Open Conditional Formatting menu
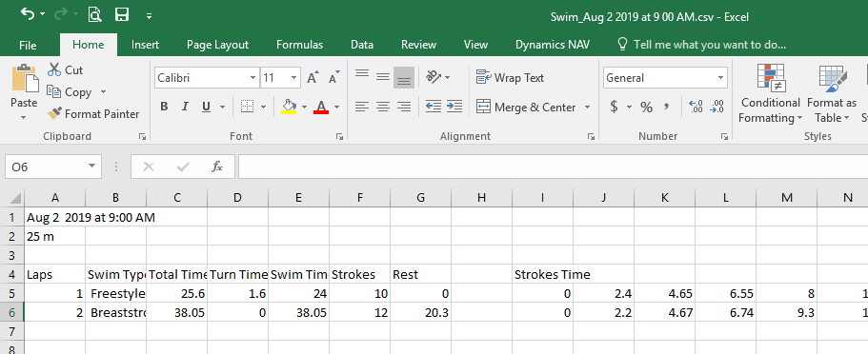This screenshot has height=354, width=868. point(770,93)
